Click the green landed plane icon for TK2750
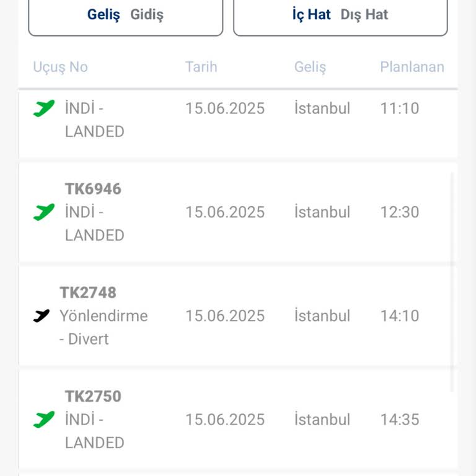The width and height of the screenshot is (476, 476). 43,420
